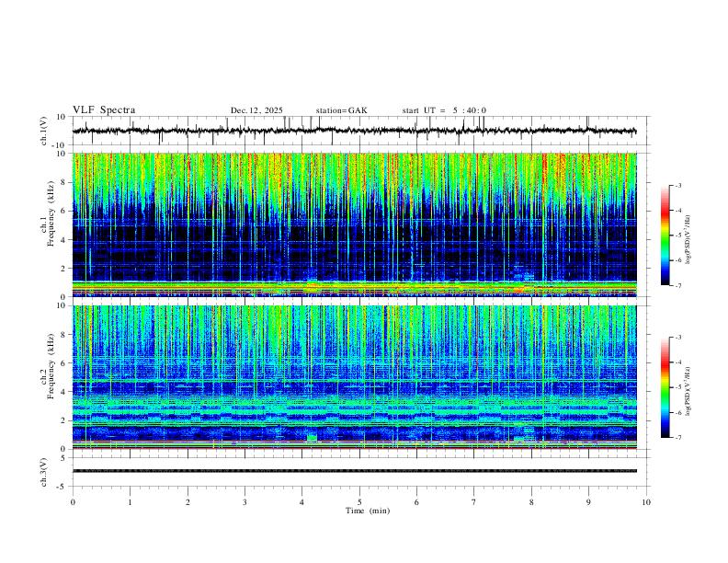The image size is (728, 563).
Task: Click the 'VLF Spectra' title text
Action: point(104,110)
